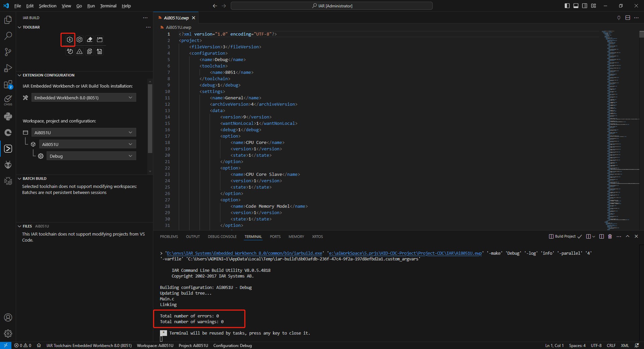Click the IAR Toolchain status bar item

pyautogui.click(x=89, y=345)
